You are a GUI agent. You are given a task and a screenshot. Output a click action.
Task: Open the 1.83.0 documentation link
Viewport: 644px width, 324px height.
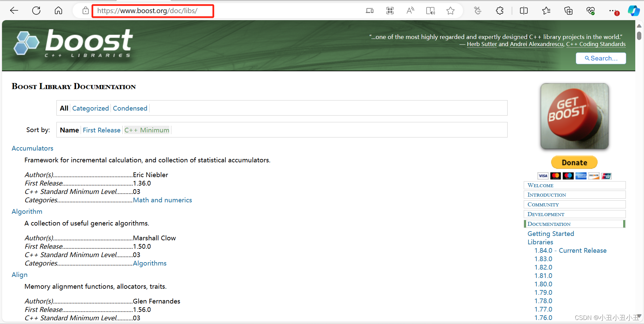[543, 259]
